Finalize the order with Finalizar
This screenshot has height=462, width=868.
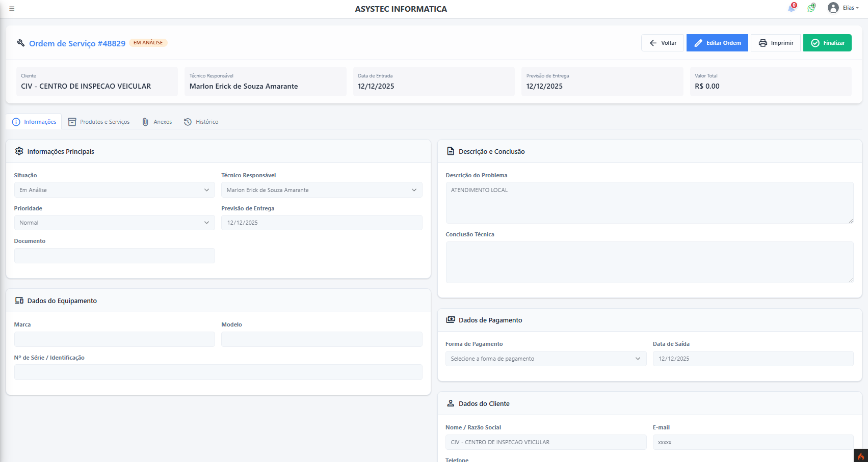[827, 43]
